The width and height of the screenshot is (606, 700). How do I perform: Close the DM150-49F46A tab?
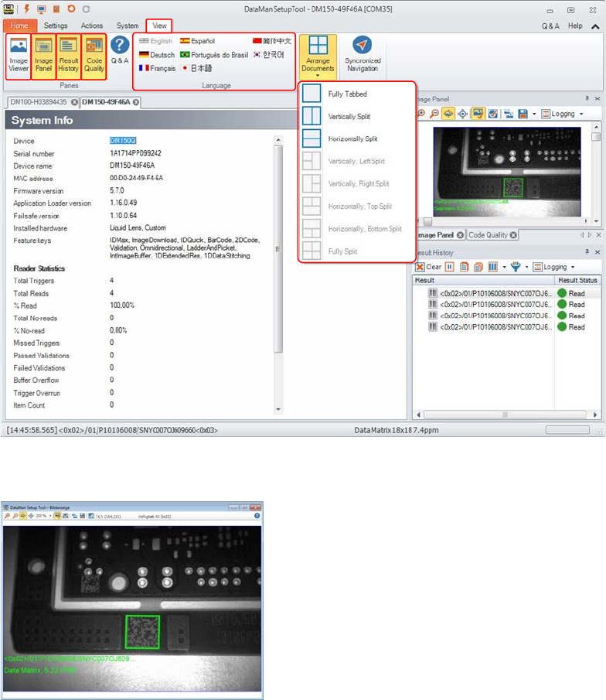point(136,102)
